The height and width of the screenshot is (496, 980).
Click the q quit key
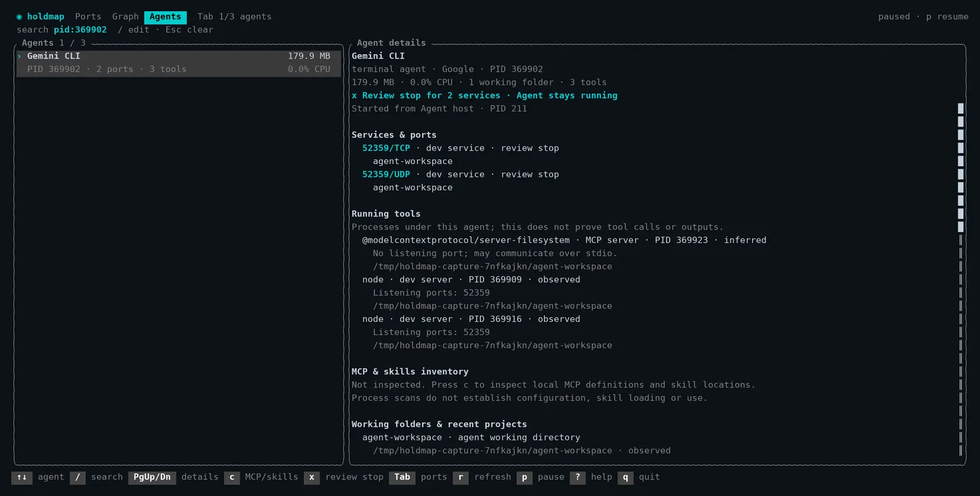pos(625,477)
